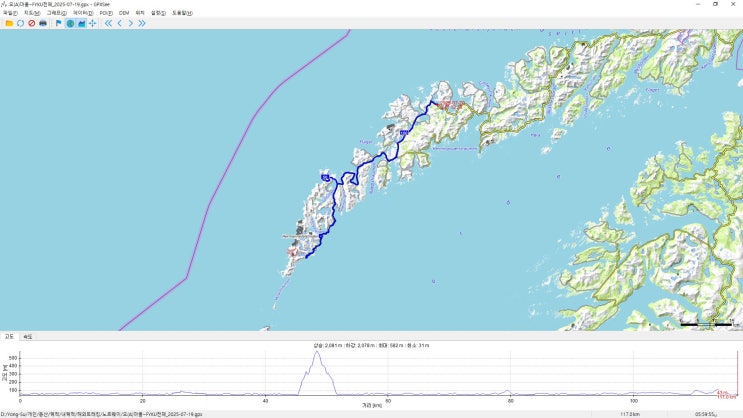Open the POI menu

click(106, 13)
